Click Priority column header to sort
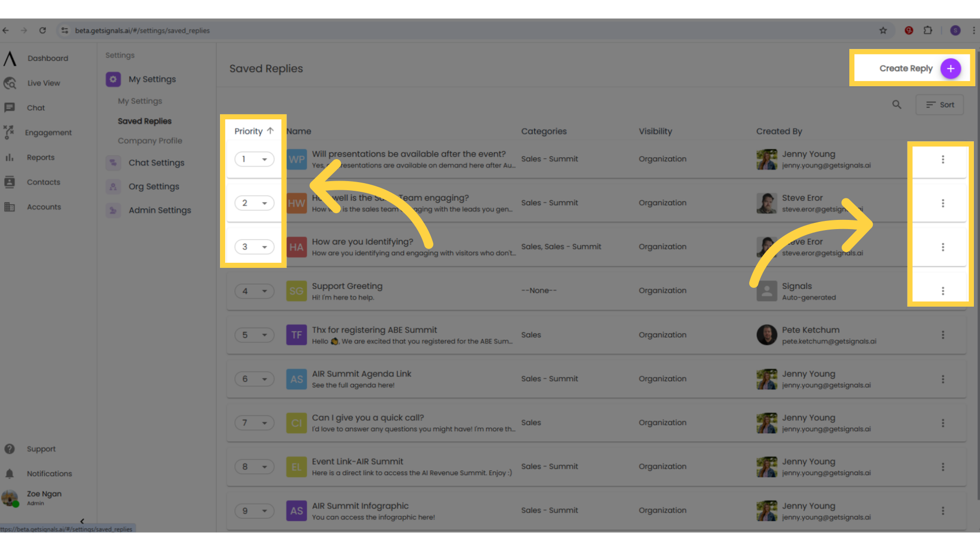This screenshot has height=551, width=980. click(254, 131)
